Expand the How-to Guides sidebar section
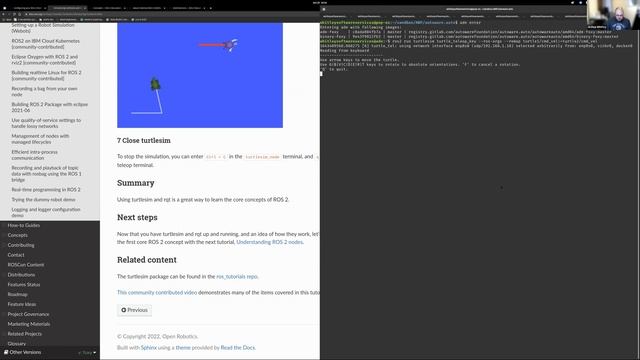This screenshot has width=640, height=360. [24, 225]
